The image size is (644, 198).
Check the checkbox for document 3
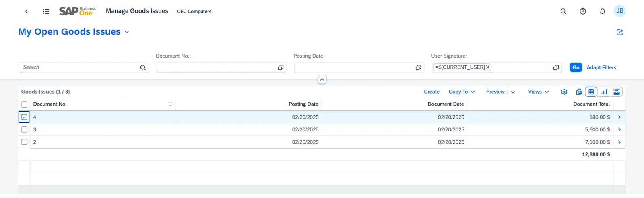tap(24, 129)
